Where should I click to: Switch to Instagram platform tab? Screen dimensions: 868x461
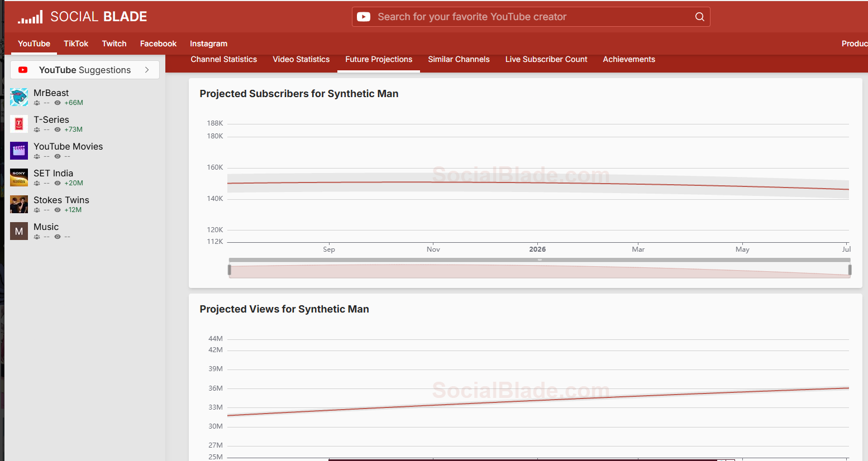(208, 44)
